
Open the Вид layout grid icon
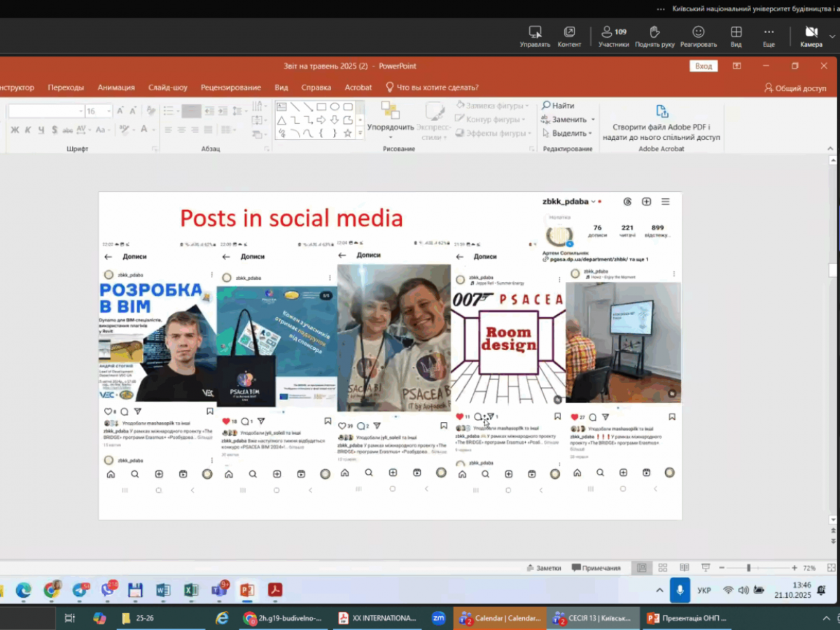coord(736,32)
